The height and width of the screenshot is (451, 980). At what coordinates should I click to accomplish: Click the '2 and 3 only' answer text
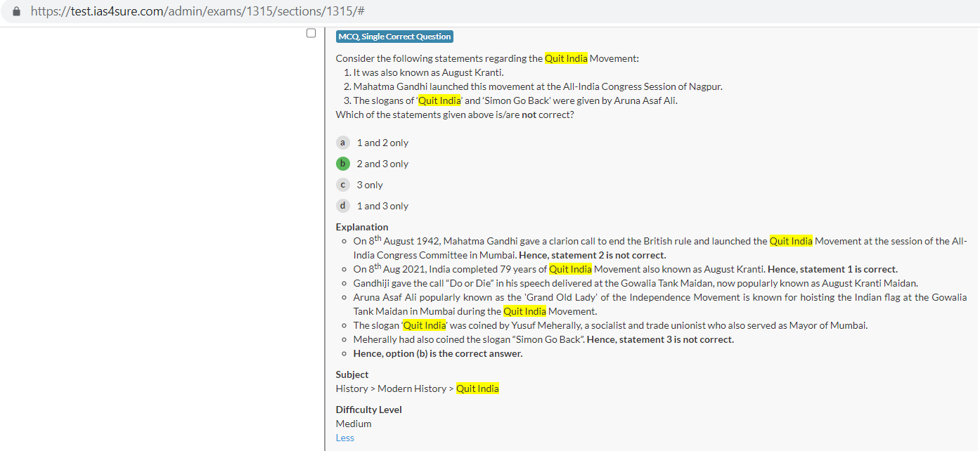[x=382, y=164]
